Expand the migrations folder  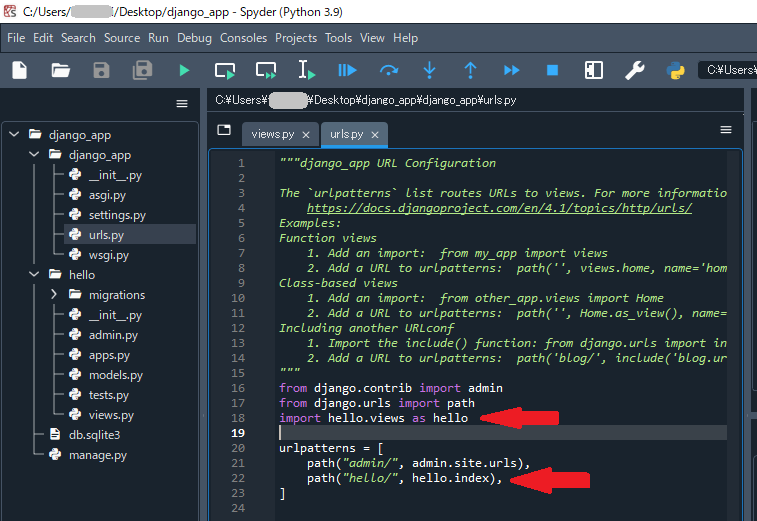tap(54, 294)
